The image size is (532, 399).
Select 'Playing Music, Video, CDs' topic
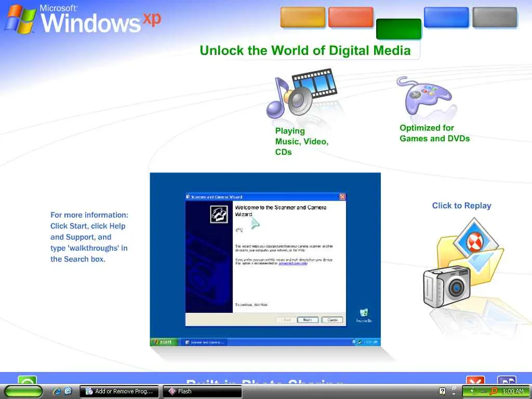point(302,141)
